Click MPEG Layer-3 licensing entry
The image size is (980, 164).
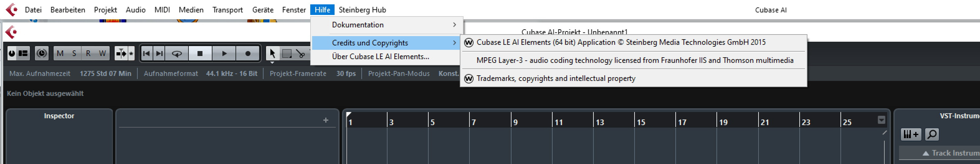point(633,60)
